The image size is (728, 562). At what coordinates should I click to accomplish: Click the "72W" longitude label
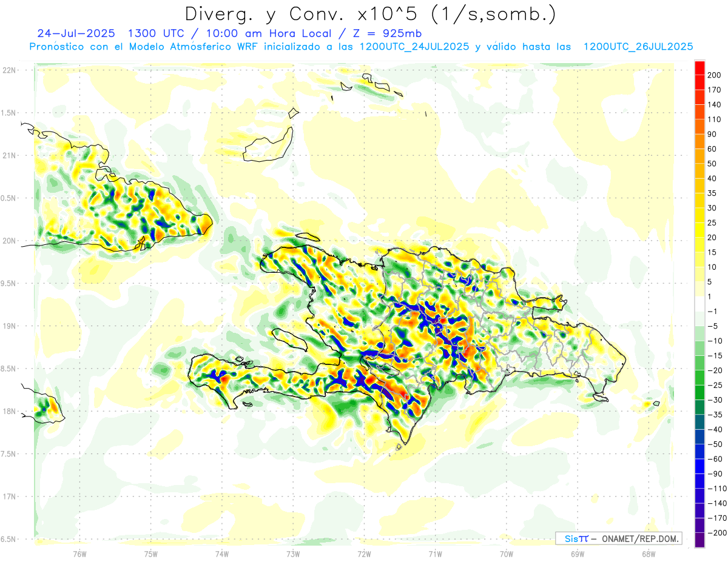coord(364,554)
